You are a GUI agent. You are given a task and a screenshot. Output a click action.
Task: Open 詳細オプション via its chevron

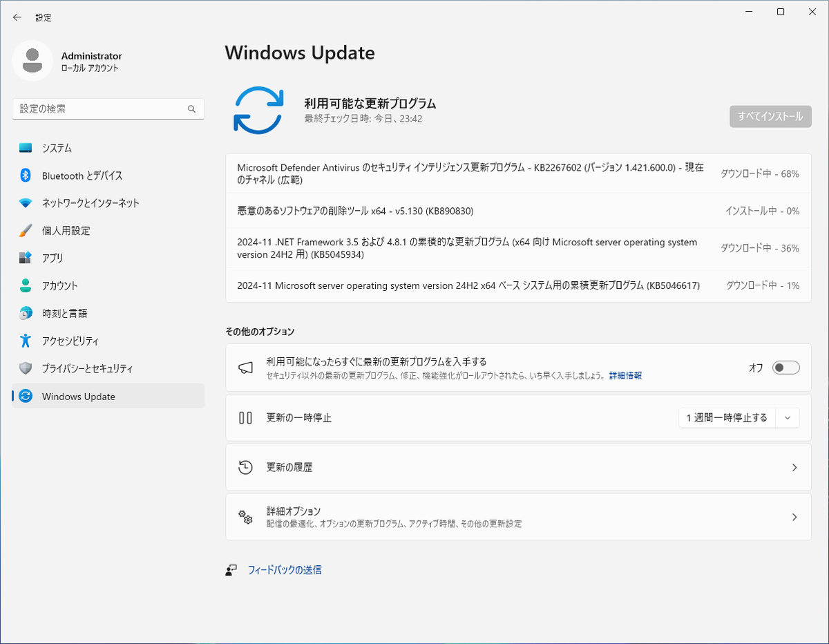(x=794, y=517)
